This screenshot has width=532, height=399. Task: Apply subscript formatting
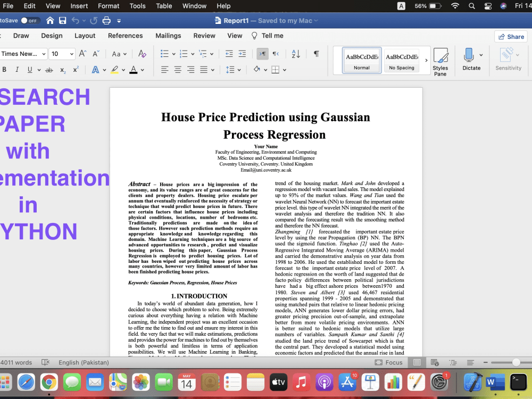63,70
